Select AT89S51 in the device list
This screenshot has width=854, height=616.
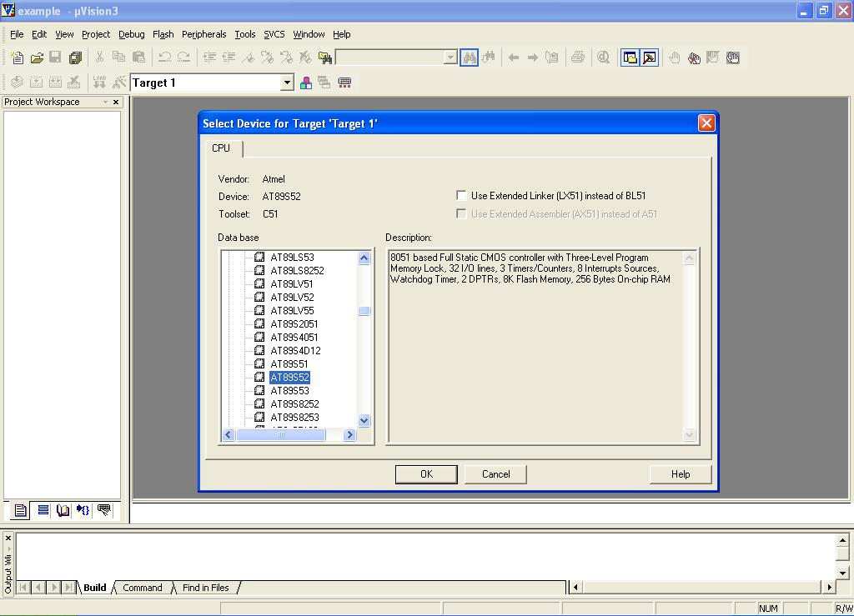289,364
